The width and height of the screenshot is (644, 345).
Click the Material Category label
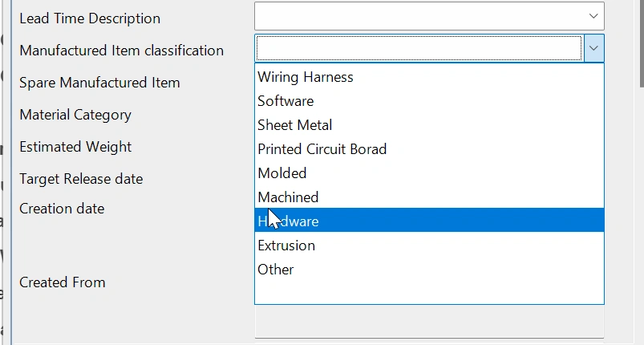pos(75,115)
